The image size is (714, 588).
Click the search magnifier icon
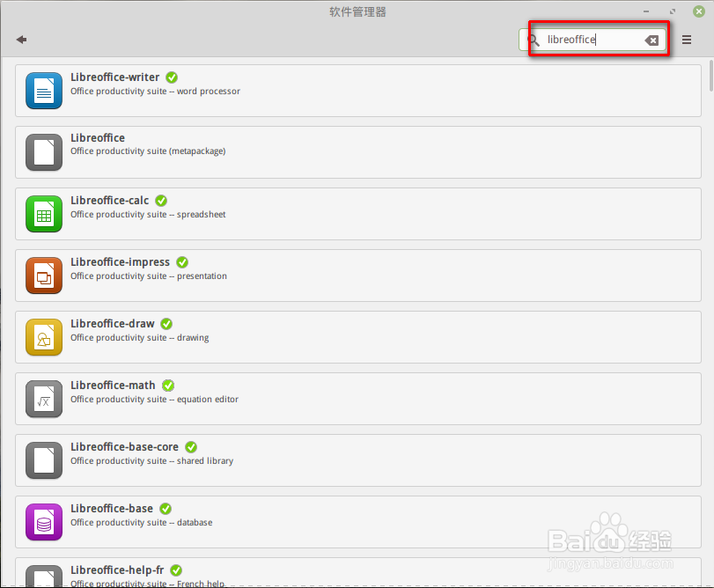(534, 40)
